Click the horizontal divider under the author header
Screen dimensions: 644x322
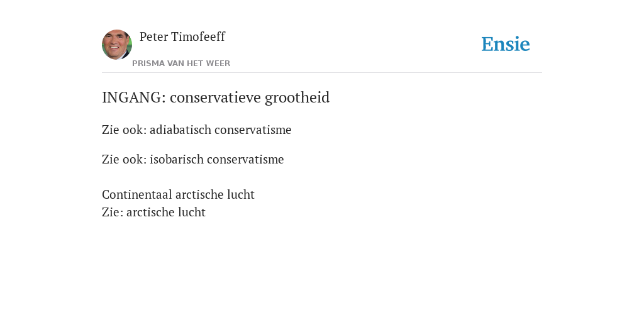[322, 73]
